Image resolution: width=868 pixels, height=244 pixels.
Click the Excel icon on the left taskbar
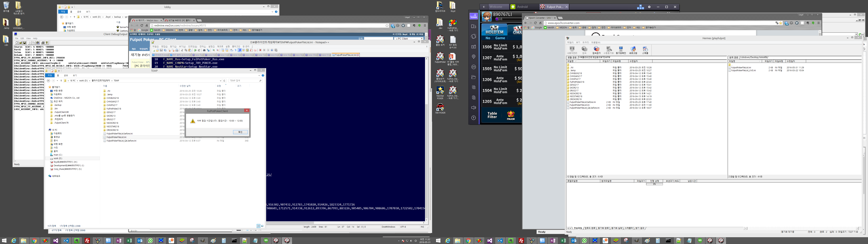click(x=129, y=240)
